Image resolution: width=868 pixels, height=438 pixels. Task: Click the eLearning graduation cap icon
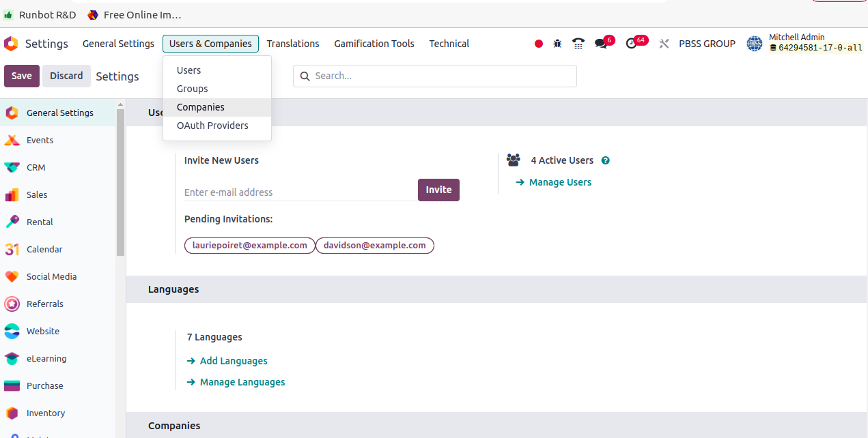pos(12,358)
